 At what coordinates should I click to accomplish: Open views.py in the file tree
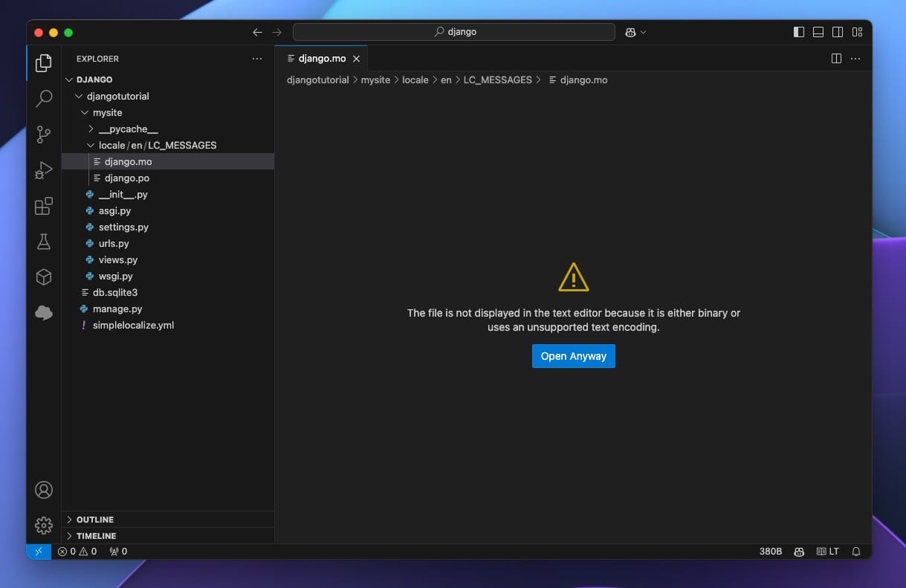(168, 259)
